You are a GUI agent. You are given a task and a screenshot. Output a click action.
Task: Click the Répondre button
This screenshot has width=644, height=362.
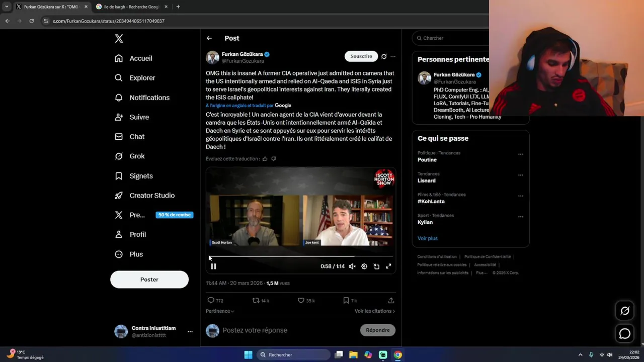[378, 330]
